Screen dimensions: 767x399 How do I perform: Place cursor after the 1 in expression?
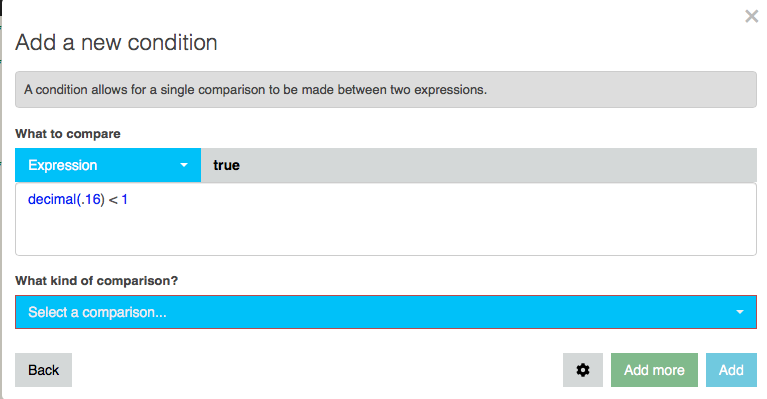pos(128,200)
